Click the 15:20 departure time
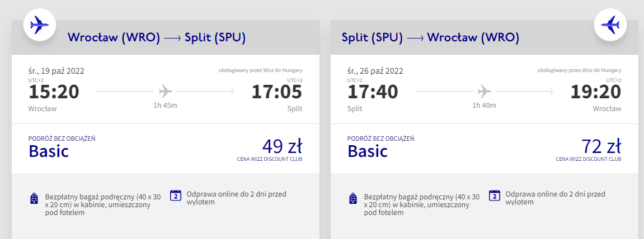 pos(54,92)
